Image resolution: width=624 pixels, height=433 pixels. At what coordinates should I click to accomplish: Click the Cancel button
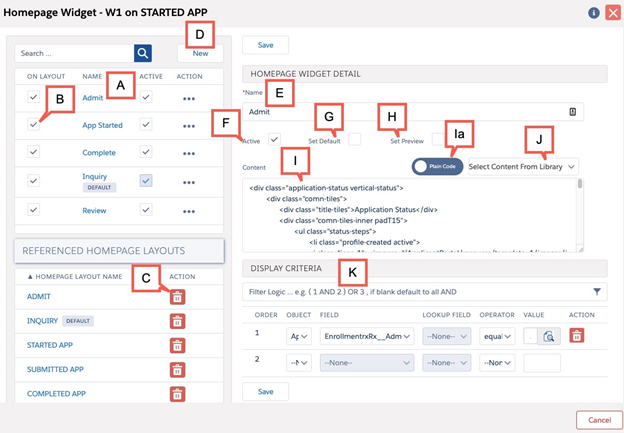coord(599,419)
